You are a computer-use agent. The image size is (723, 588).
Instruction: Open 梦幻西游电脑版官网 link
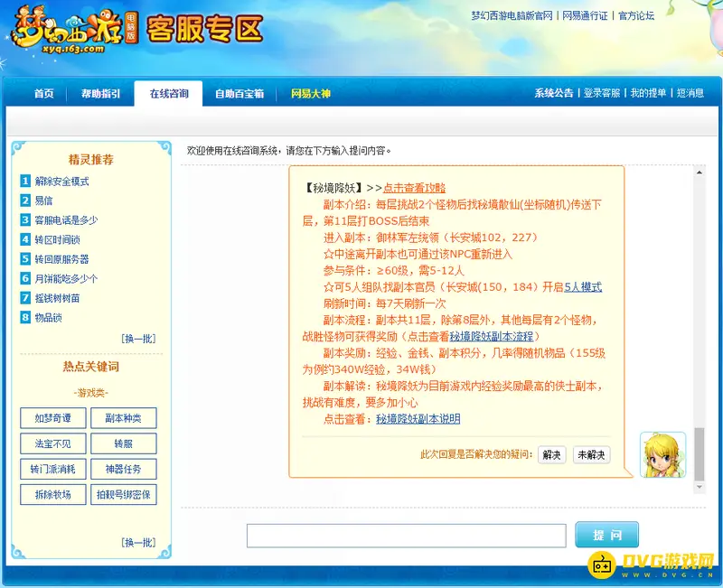click(512, 15)
